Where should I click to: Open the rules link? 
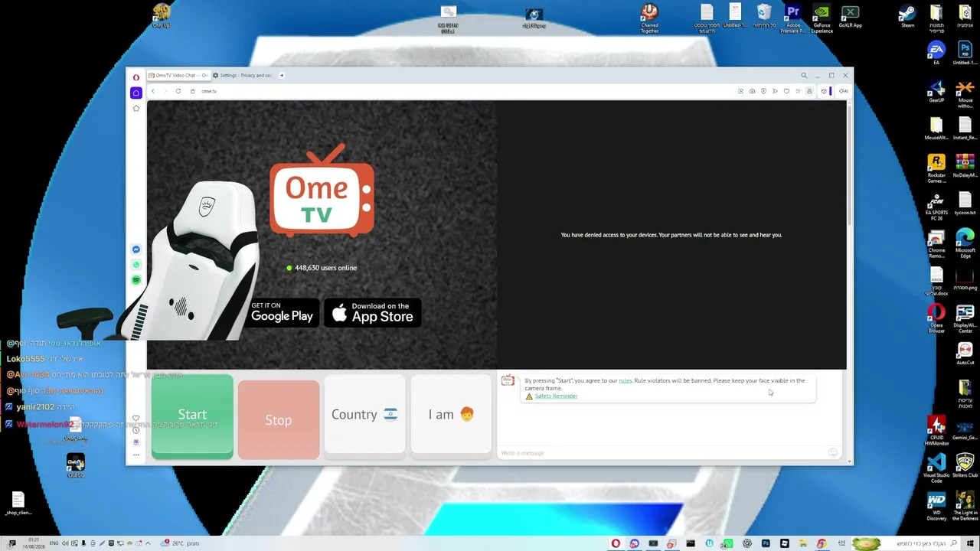[x=626, y=380]
